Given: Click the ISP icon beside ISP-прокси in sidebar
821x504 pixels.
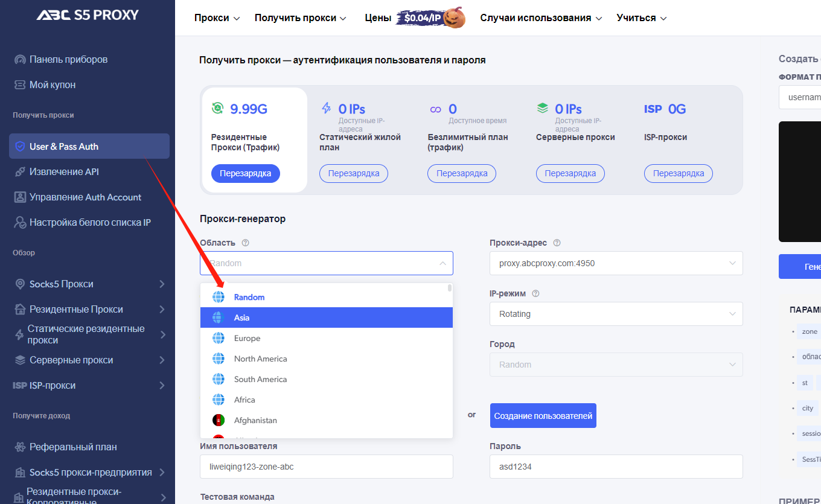Looking at the screenshot, I should click(x=20, y=386).
